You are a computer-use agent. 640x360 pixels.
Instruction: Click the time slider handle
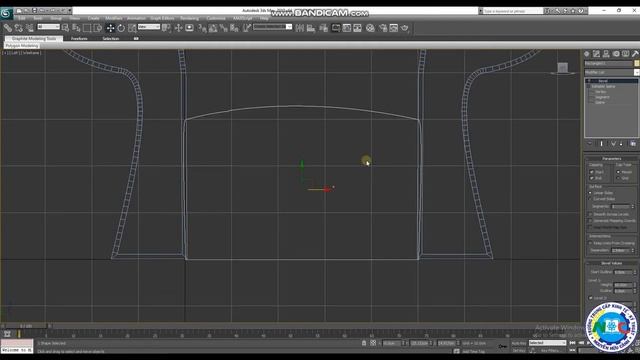tap(26, 326)
